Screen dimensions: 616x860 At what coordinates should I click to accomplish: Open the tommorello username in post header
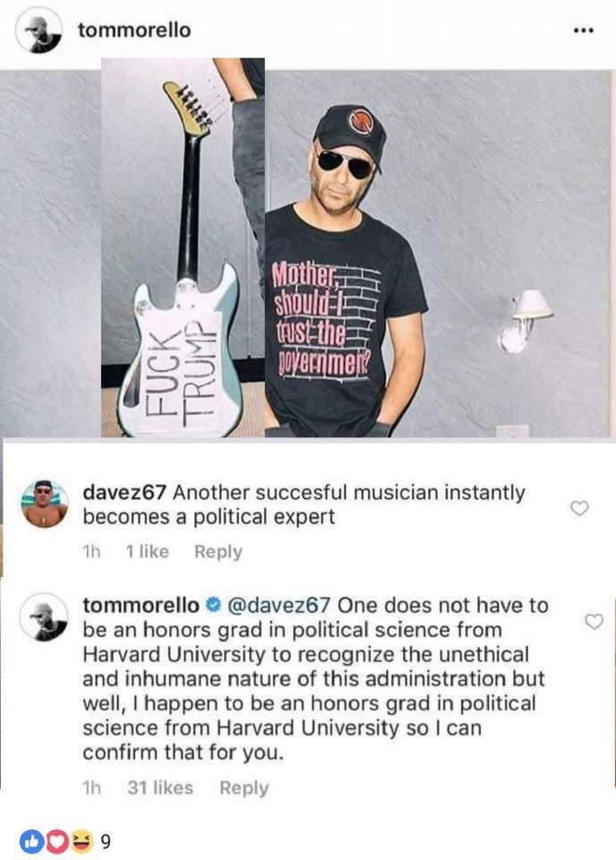click(x=134, y=30)
